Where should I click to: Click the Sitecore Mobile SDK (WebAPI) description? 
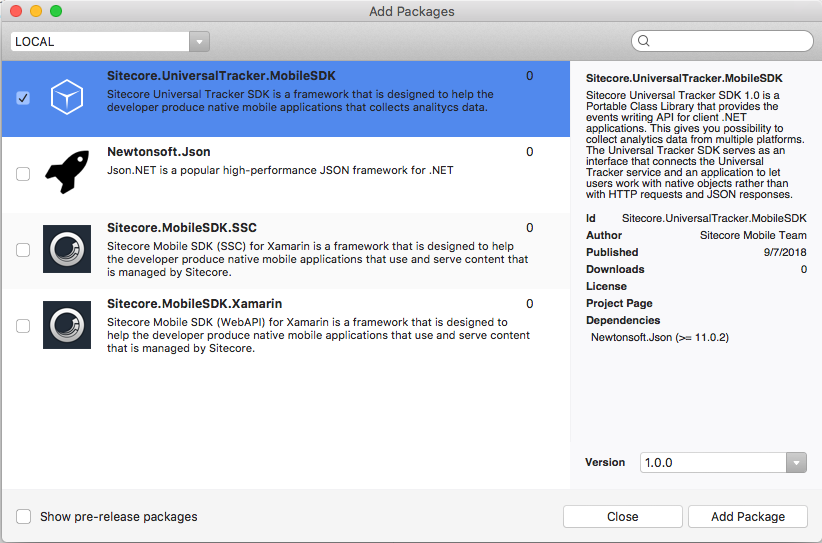pyautogui.click(x=318, y=335)
